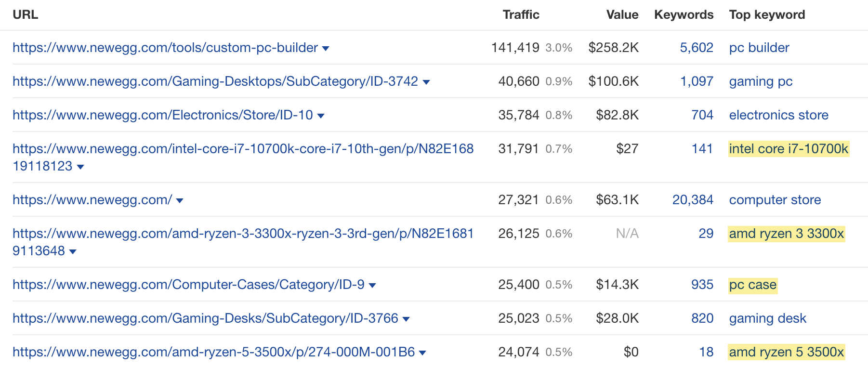
Task: Expand the caret next to the Gaming-Desktops URL
Action: point(426,82)
